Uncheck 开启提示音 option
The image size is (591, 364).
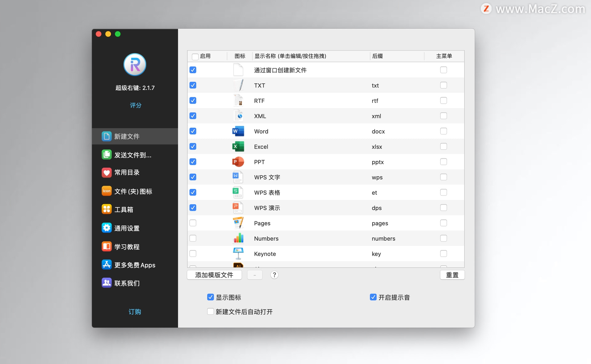point(373,297)
